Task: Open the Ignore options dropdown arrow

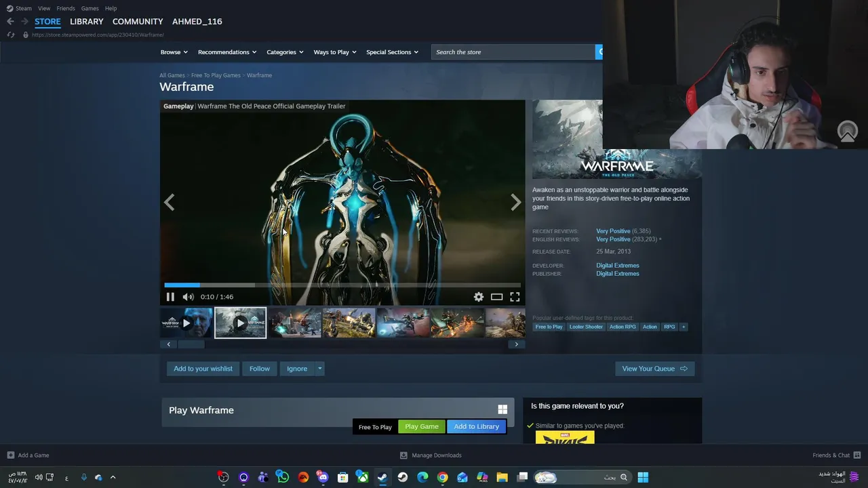Action: (319, 369)
